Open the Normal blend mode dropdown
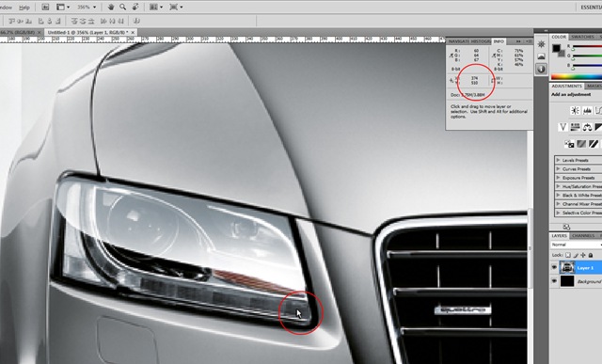Image resolution: width=602 pixels, height=364 pixels. 576,245
